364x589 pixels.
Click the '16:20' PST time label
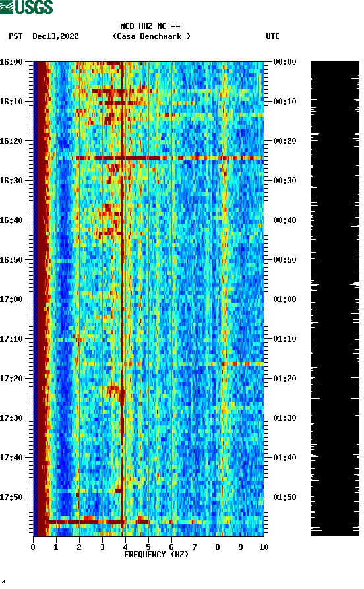[11, 141]
